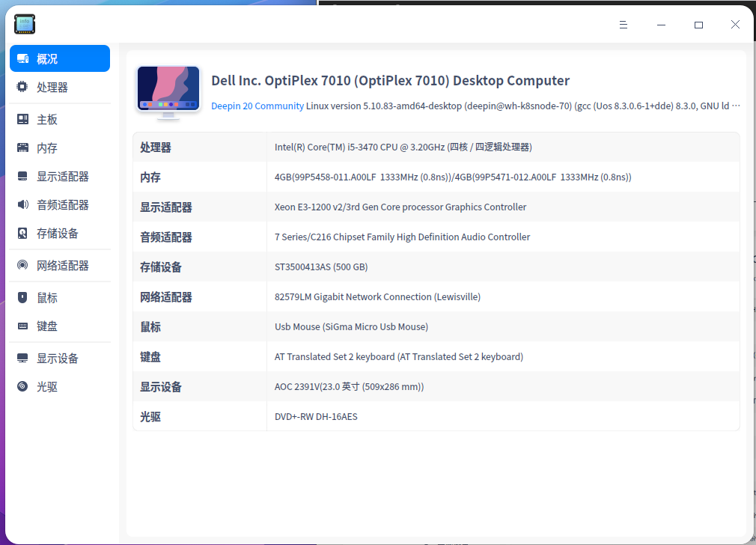Click the 概况 overview monitor icon

[22, 59]
